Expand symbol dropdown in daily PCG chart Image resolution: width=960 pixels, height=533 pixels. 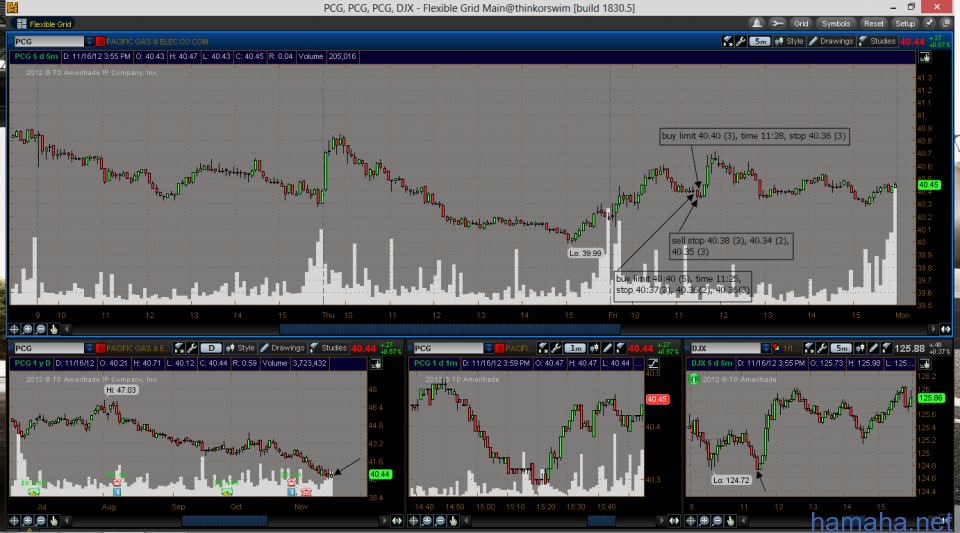(89, 348)
